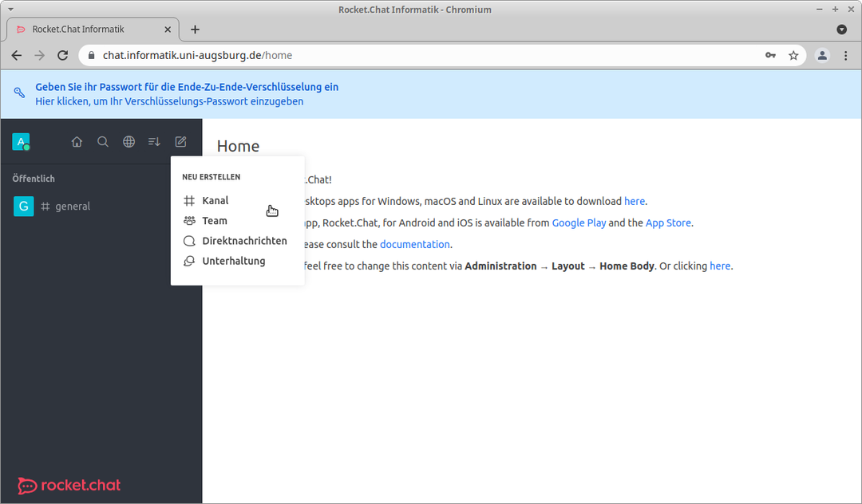The height and width of the screenshot is (504, 862).
Task: Open the user avatar menu
Action: click(x=21, y=142)
